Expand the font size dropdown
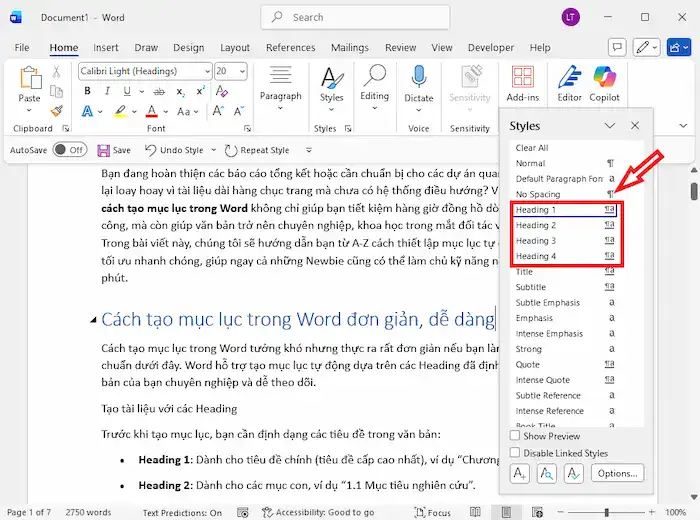 [242, 71]
